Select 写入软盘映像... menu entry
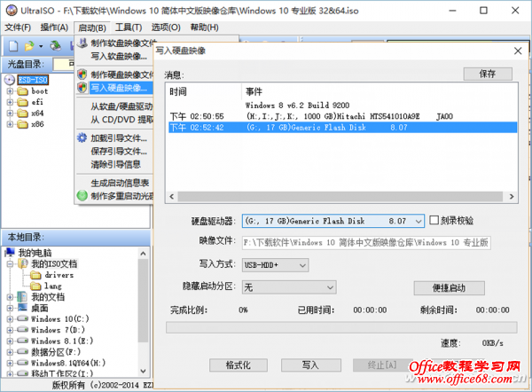This screenshot has width=532, height=392. [119, 57]
